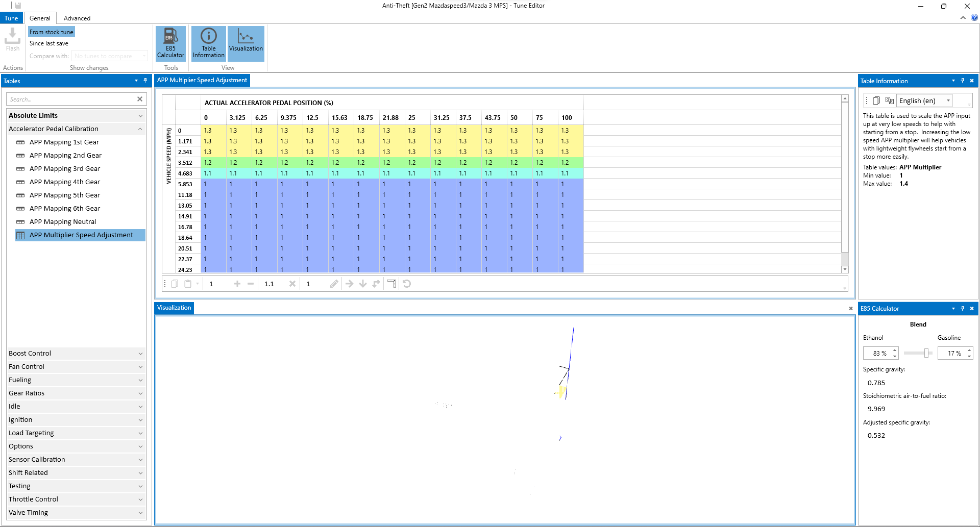Click the plus add-value icon
980x527 pixels.
coord(237,284)
